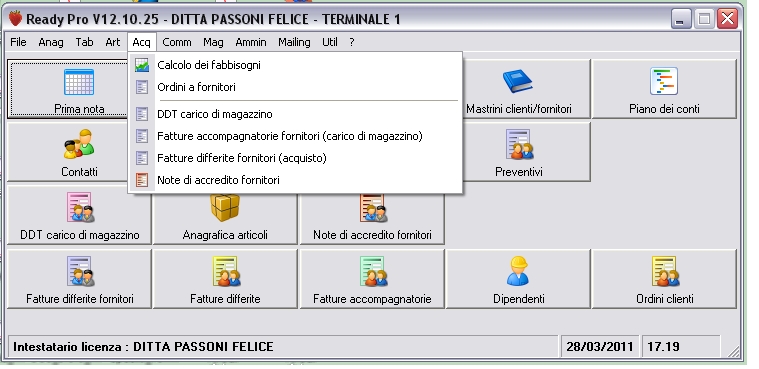Image resolution: width=759 pixels, height=369 pixels.
Task: Click the window resize grip corner
Action: [734, 352]
